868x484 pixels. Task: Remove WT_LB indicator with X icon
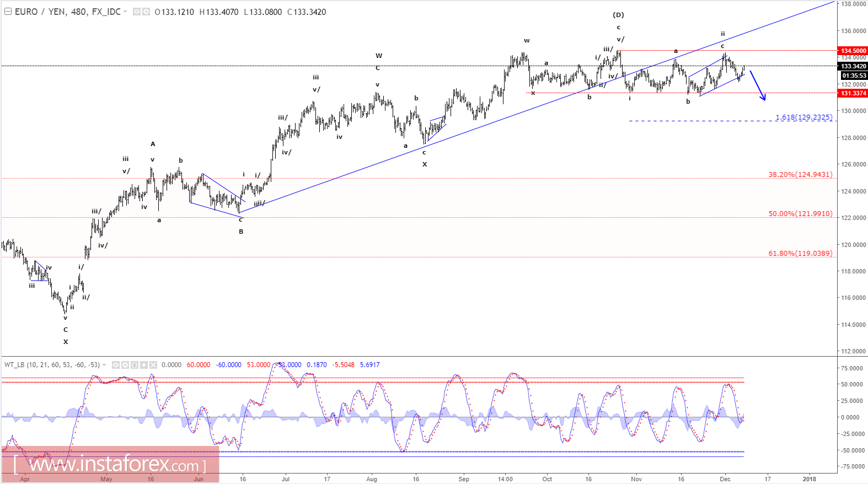click(153, 365)
